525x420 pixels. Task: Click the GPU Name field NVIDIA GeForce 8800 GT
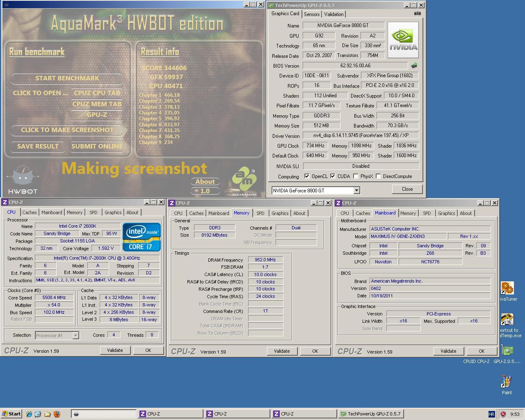(344, 25)
